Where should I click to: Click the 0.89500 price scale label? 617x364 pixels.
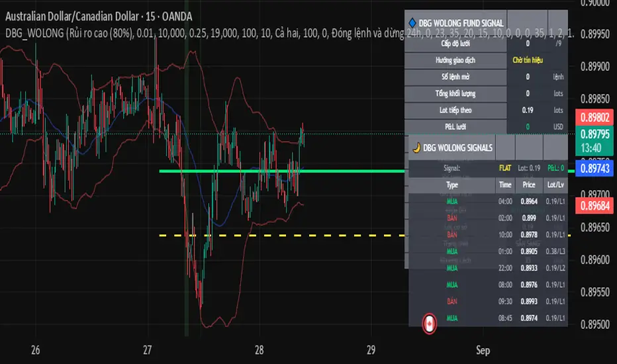594,324
